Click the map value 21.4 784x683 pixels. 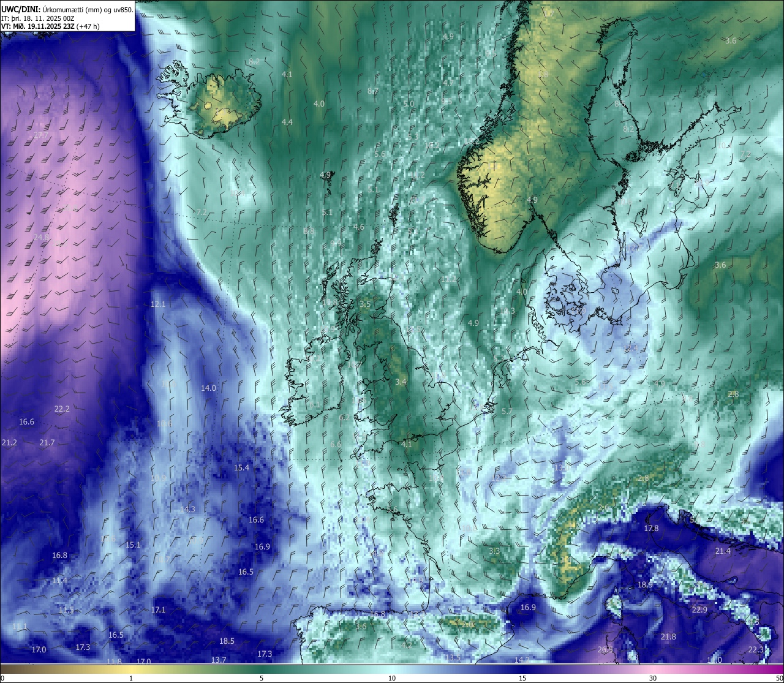723,551
